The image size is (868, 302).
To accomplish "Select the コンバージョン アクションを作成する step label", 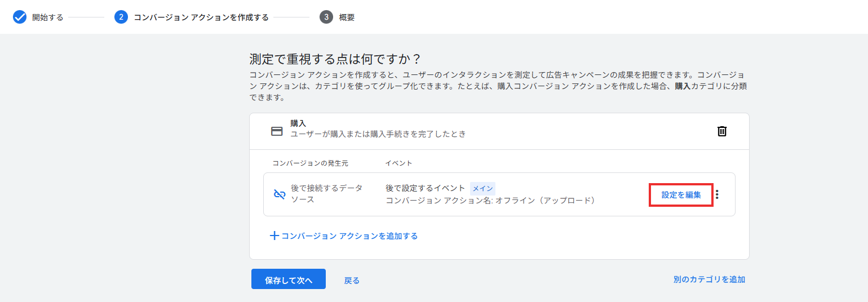I will 201,17.
